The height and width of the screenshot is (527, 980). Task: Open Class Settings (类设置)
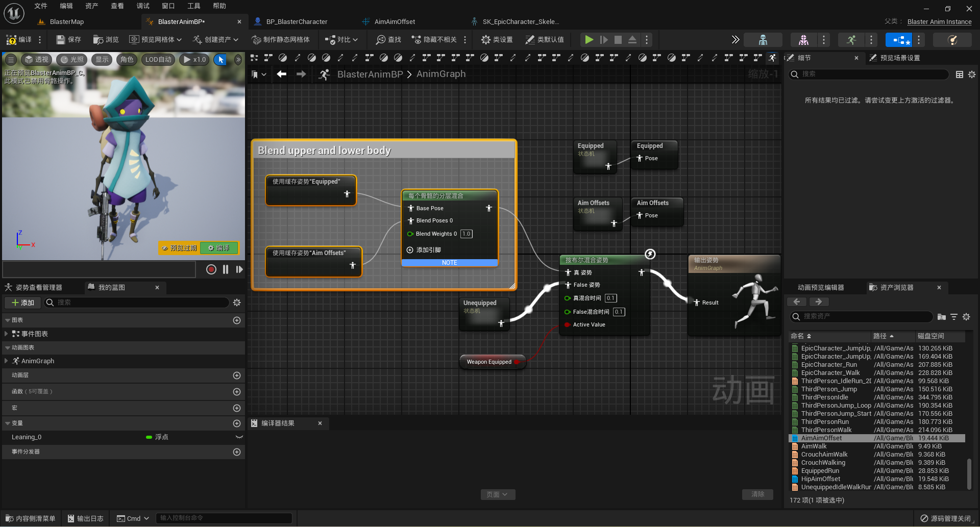click(497, 40)
